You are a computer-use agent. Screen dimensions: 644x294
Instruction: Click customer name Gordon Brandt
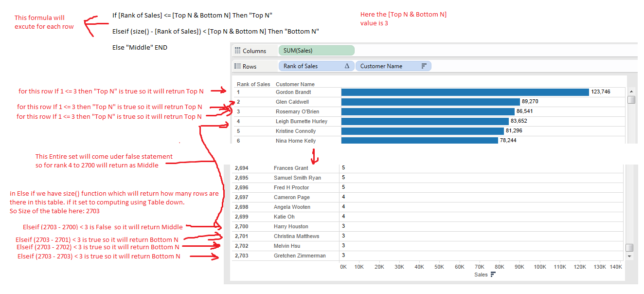(x=293, y=92)
